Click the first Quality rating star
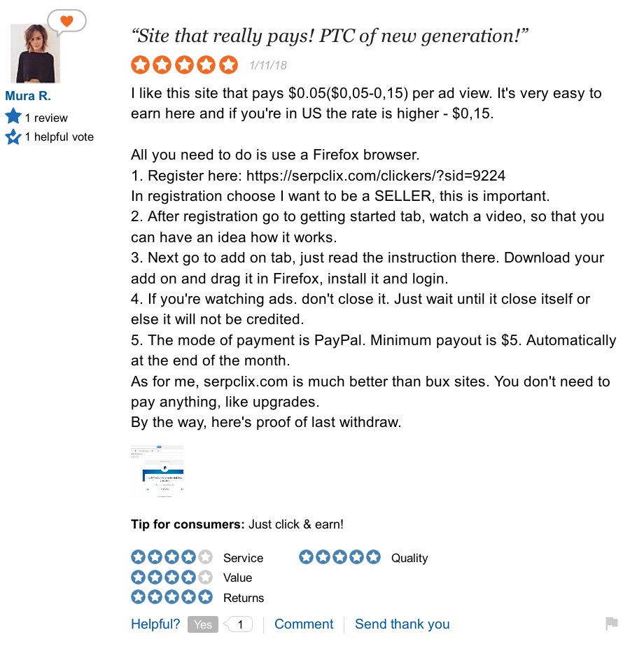 [306, 557]
